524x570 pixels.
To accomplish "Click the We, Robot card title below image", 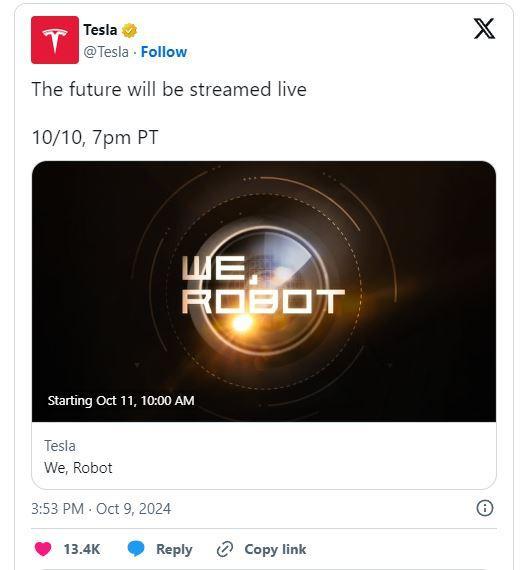I will pos(78,468).
